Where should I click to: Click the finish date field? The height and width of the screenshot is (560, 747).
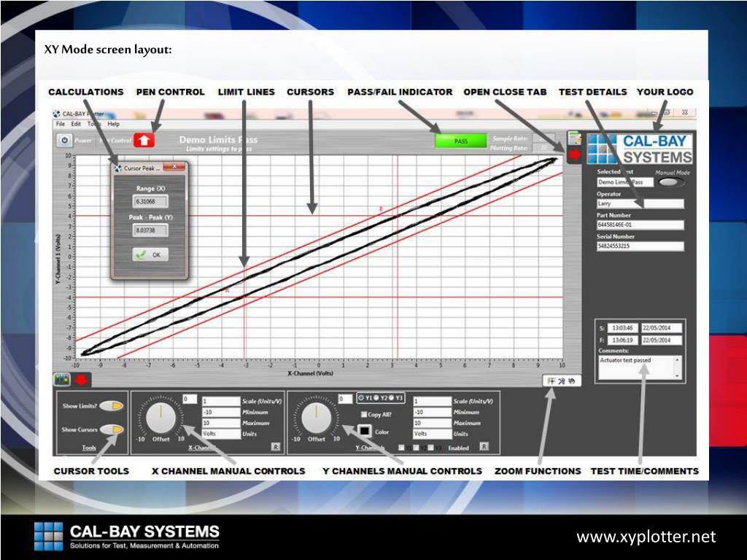click(662, 341)
